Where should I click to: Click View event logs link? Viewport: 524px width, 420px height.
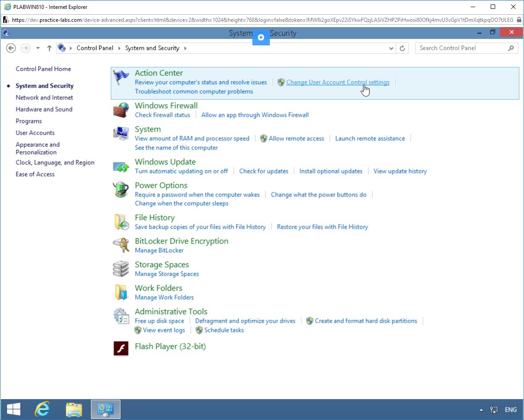[164, 330]
